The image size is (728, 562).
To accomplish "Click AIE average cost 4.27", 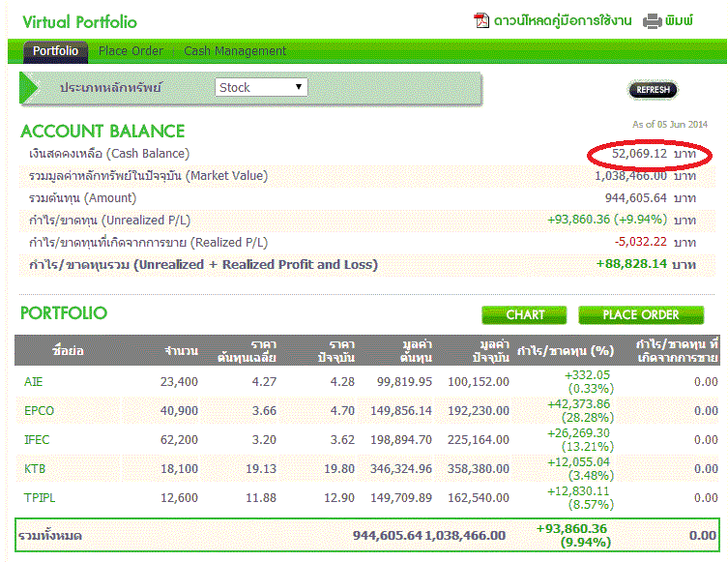I will point(264,382).
